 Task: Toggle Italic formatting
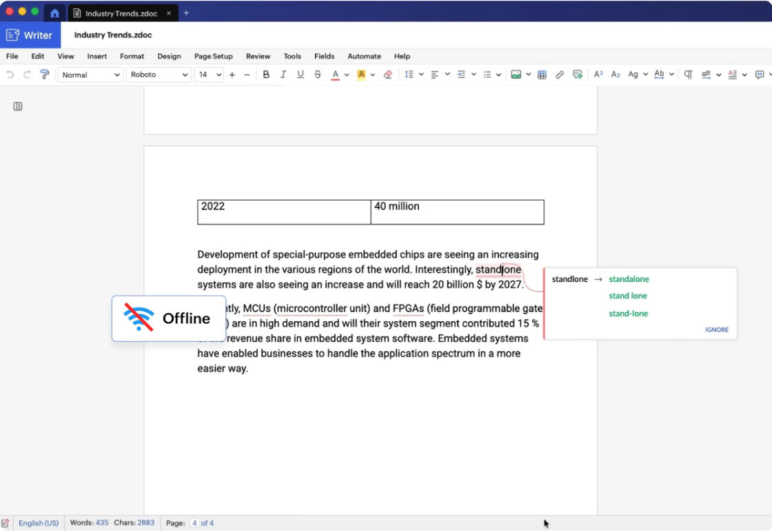pyautogui.click(x=283, y=75)
